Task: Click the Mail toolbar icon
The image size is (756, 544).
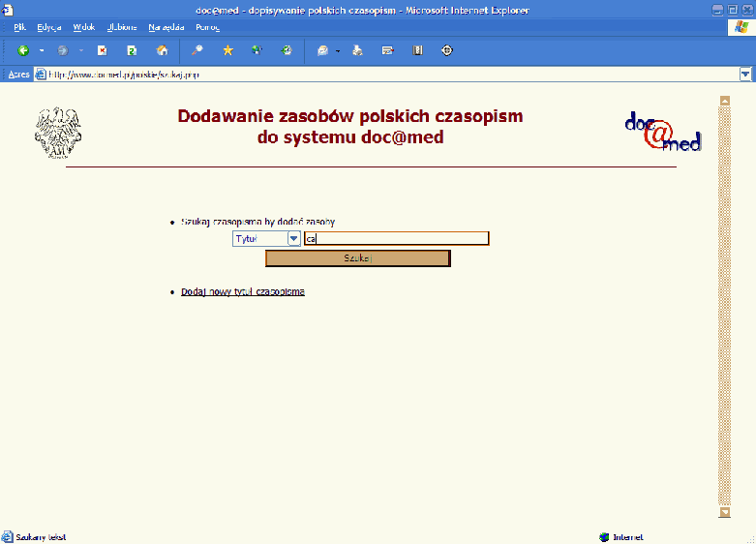Action: pos(323,50)
